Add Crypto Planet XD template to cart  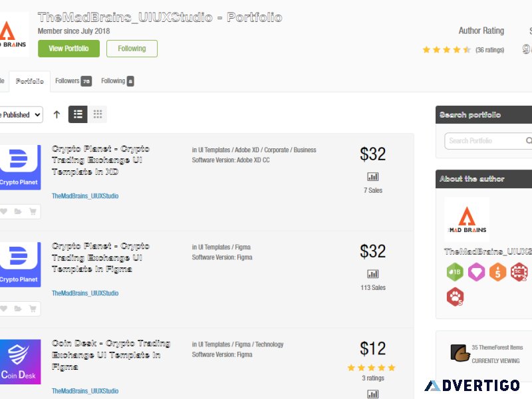tap(33, 211)
